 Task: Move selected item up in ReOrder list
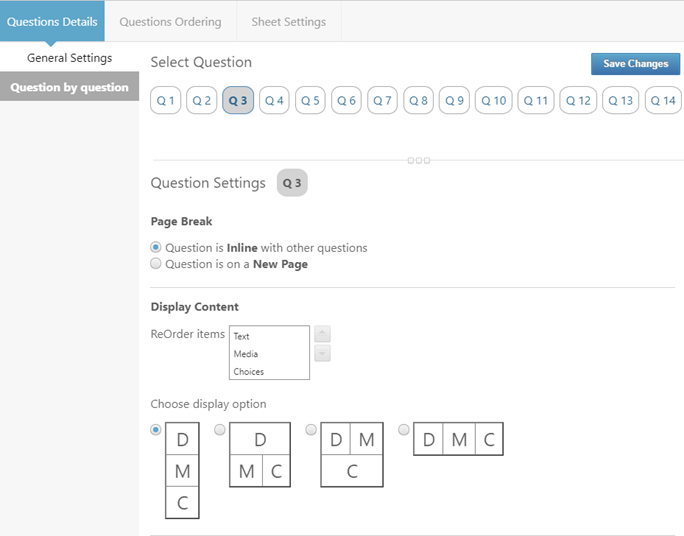point(322,334)
